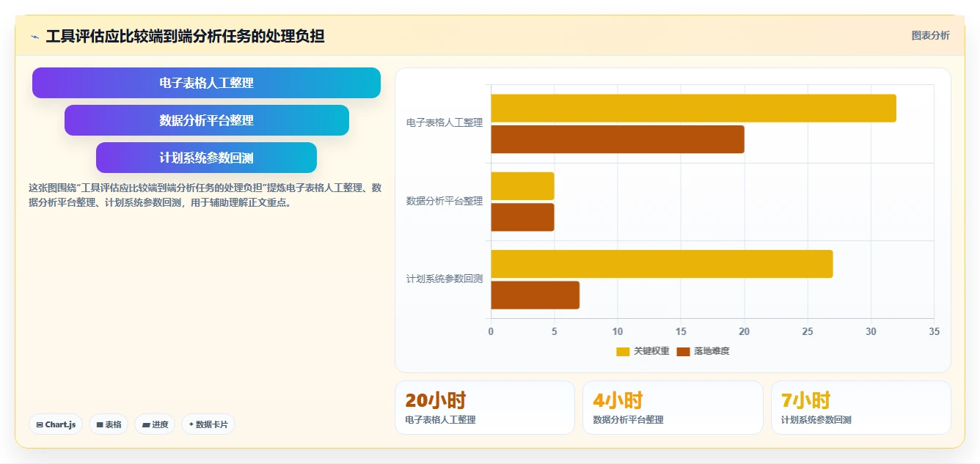Click the y-axis label 电子表格人工整理
980x464 pixels.
point(445,123)
